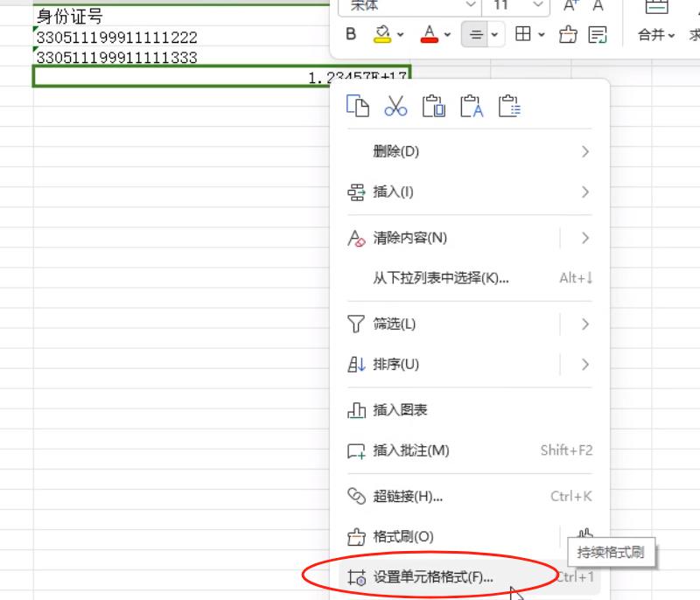Click the format painter icon in mini toolbar
The height and width of the screenshot is (600, 700).
click(x=567, y=34)
